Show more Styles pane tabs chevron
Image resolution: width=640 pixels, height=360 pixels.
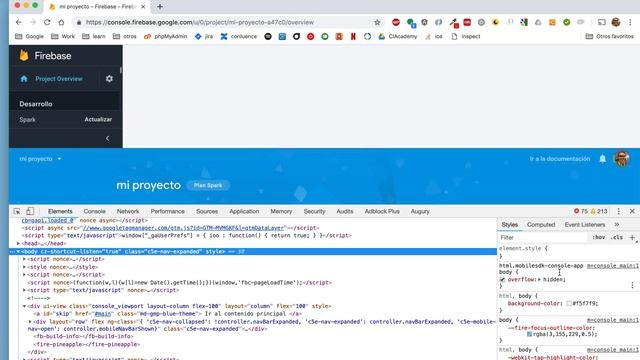[617, 224]
